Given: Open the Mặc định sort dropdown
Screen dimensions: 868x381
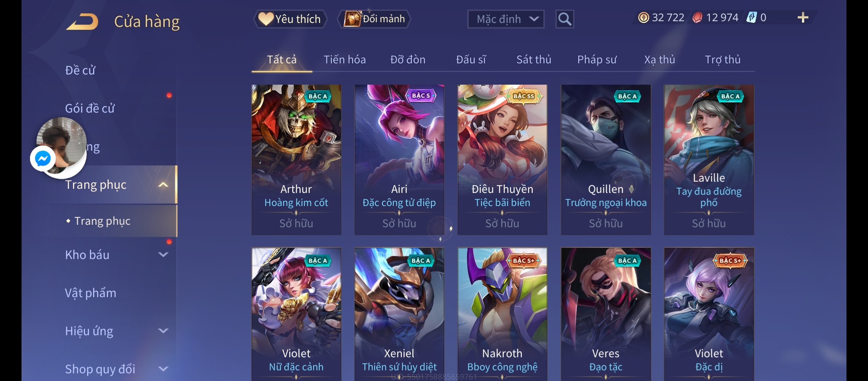Looking at the screenshot, I should [x=506, y=19].
